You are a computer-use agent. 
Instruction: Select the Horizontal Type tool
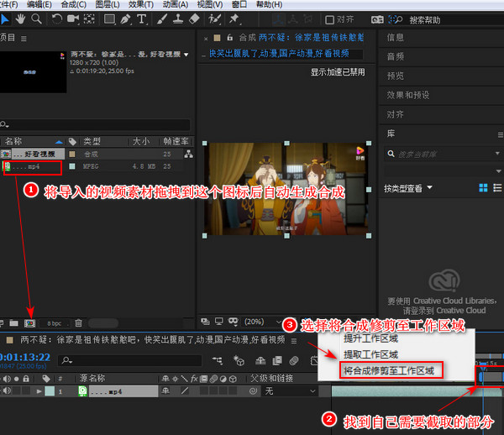point(142,19)
